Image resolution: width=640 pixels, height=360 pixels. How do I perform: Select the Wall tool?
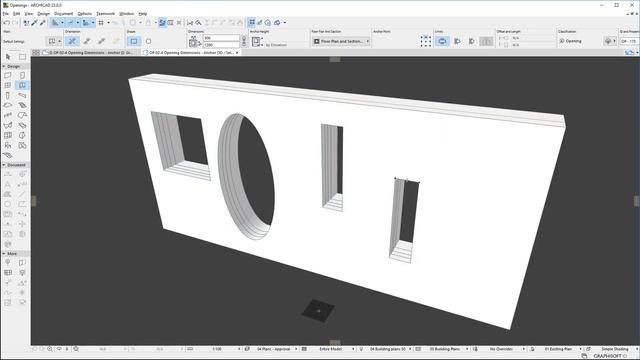8,75
